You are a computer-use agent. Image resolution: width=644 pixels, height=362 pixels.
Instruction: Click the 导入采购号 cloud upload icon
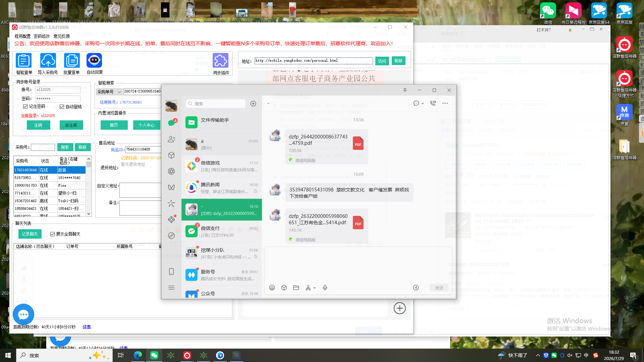coord(48,61)
